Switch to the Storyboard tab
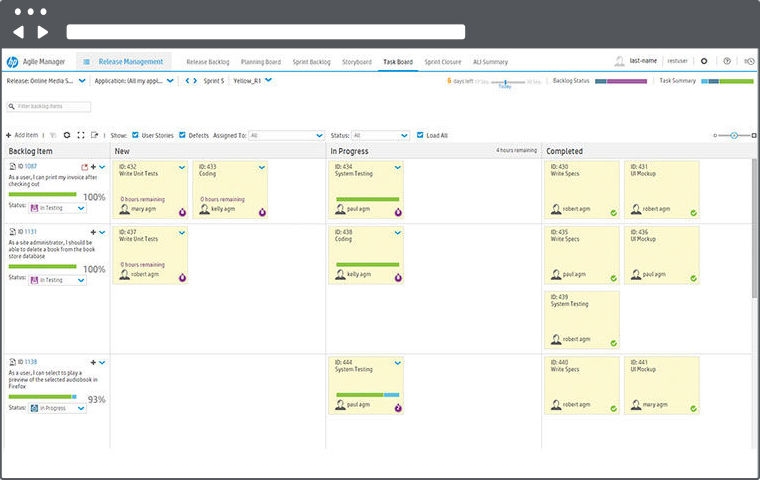The width and height of the screenshot is (760, 480). (357, 62)
